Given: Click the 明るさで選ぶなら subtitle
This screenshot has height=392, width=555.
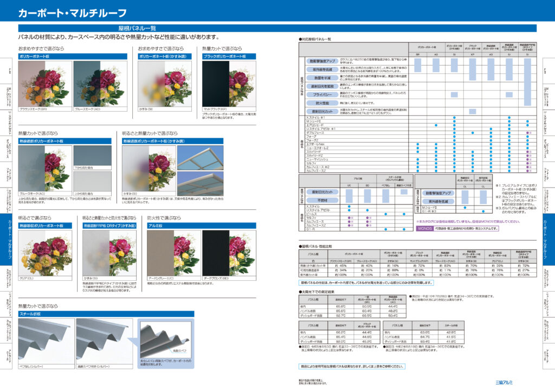Looking at the screenshot, I should point(35,218).
